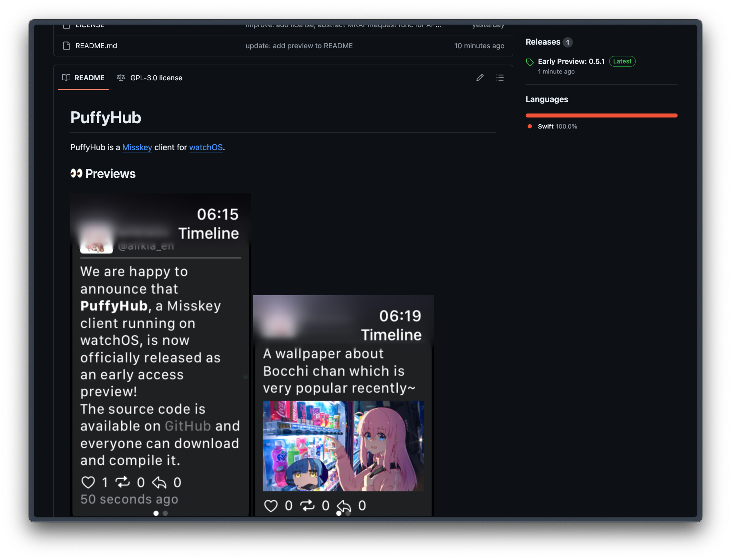731x560 pixels.
Task: Open the Bocchi wallpaper preview image
Action: click(343, 446)
